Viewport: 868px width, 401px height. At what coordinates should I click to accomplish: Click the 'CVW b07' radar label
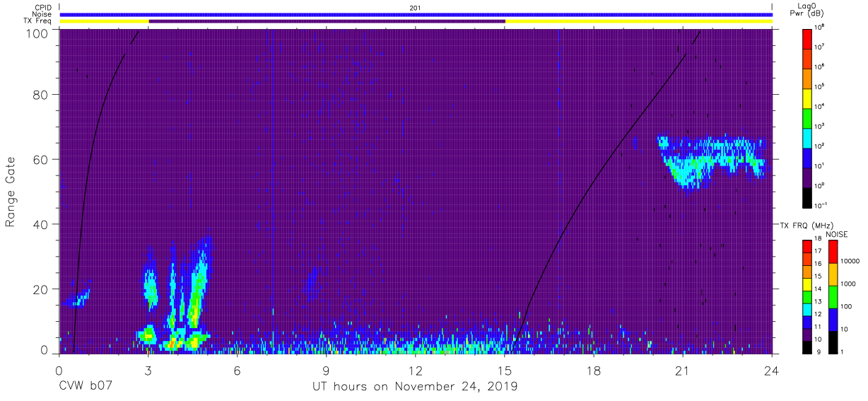point(85,387)
